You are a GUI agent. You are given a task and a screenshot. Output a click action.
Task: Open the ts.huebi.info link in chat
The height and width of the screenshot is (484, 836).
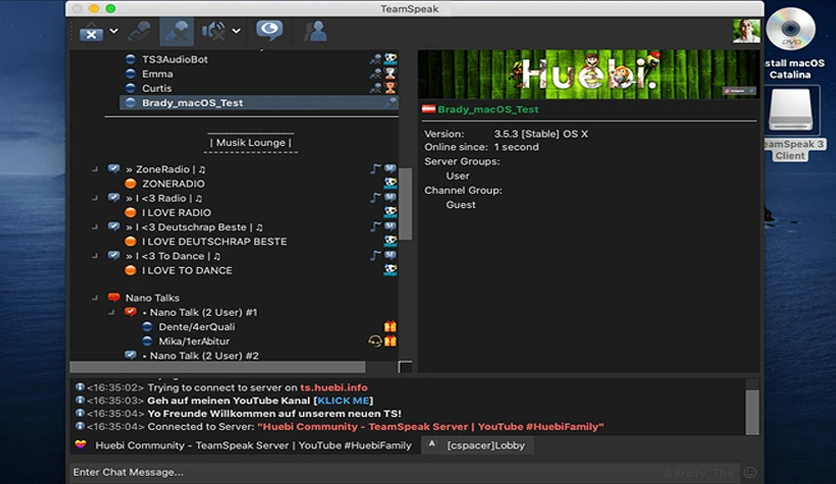pyautogui.click(x=334, y=388)
